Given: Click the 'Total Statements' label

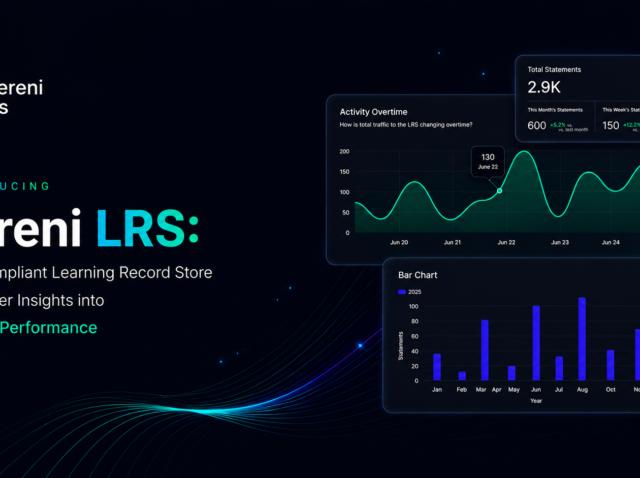Looking at the screenshot, I should click(554, 69).
